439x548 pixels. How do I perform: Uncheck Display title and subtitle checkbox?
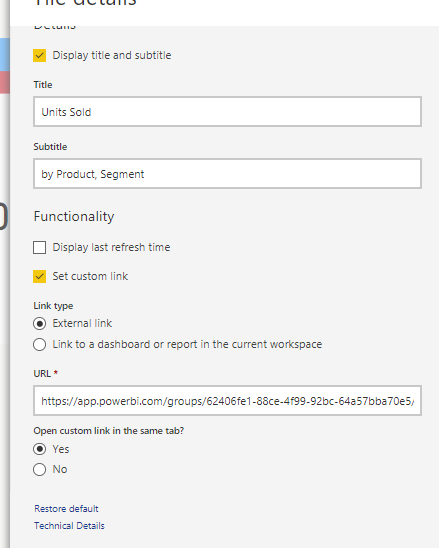pyautogui.click(x=39, y=56)
